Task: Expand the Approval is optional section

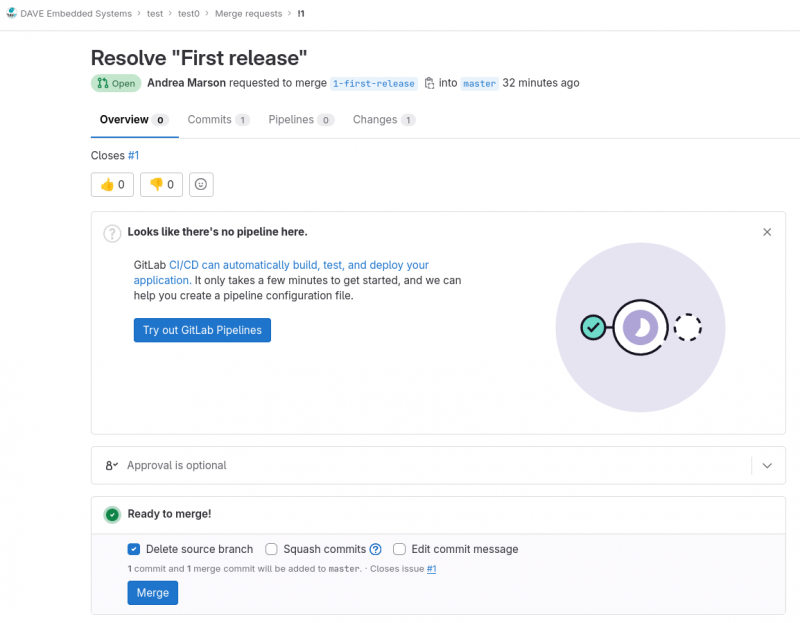Action: pos(767,465)
